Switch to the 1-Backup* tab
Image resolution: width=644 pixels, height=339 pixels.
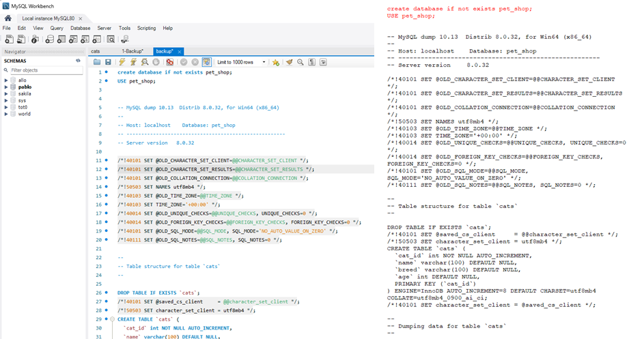point(132,51)
